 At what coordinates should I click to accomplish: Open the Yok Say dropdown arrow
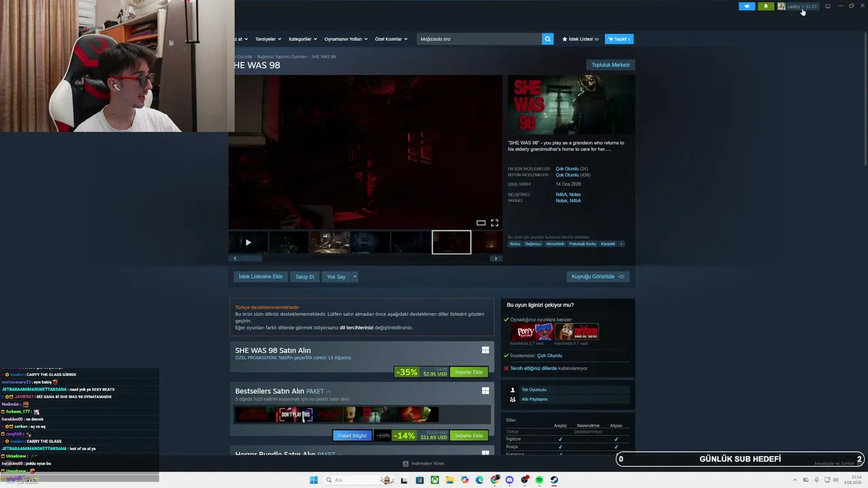(354, 277)
